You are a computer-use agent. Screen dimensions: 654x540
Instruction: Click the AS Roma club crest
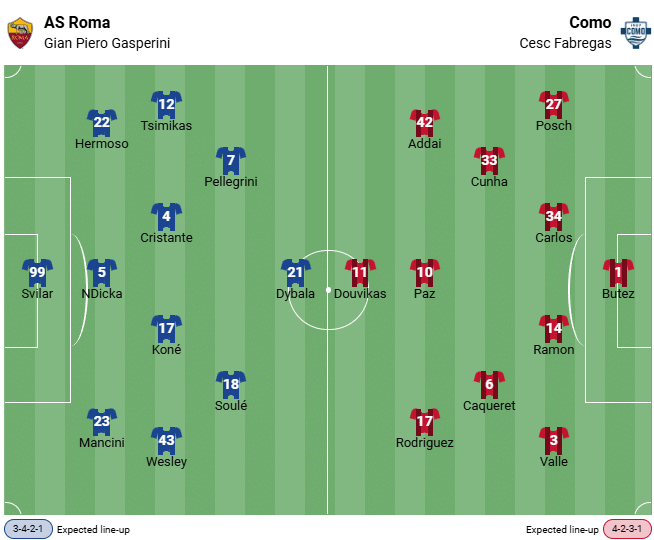tap(19, 32)
